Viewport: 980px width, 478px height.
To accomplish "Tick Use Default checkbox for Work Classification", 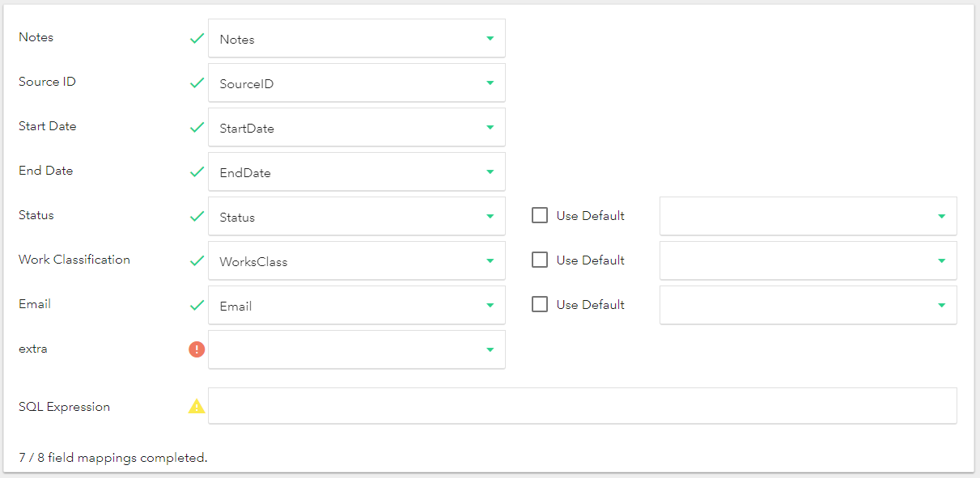I will [x=540, y=260].
